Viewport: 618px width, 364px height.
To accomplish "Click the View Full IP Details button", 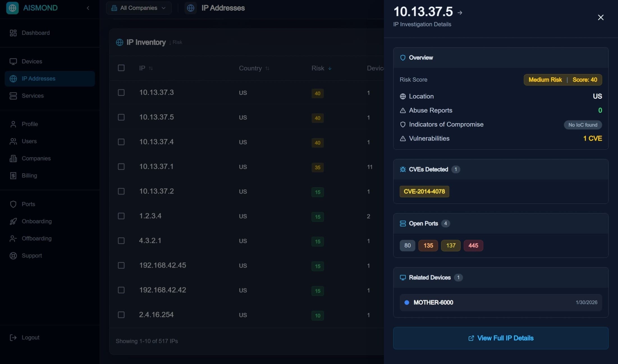I will pos(501,338).
